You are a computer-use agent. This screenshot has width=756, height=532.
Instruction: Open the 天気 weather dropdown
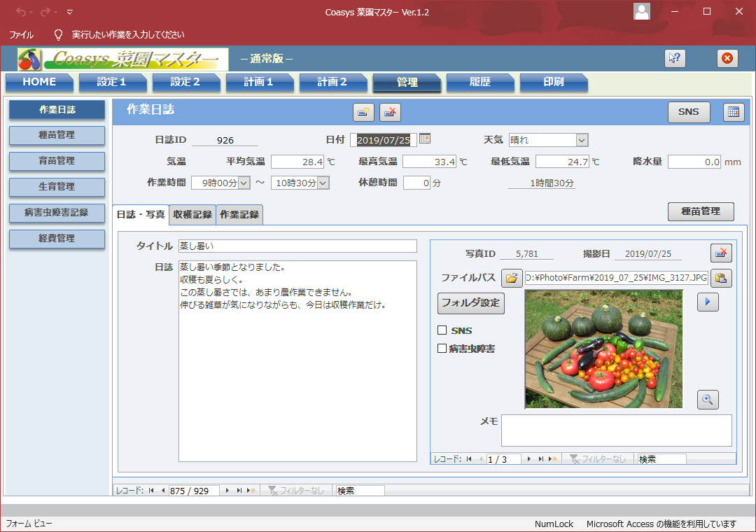pyautogui.click(x=582, y=140)
